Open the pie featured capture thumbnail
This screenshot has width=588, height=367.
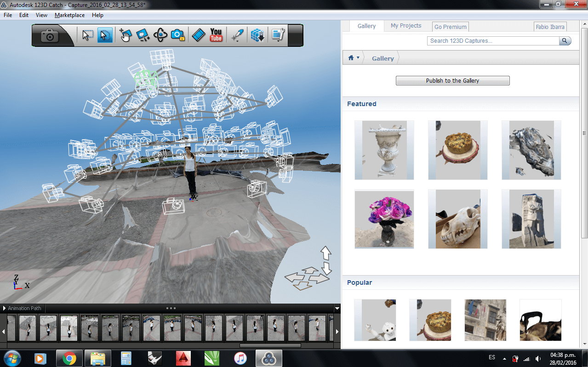point(458,150)
